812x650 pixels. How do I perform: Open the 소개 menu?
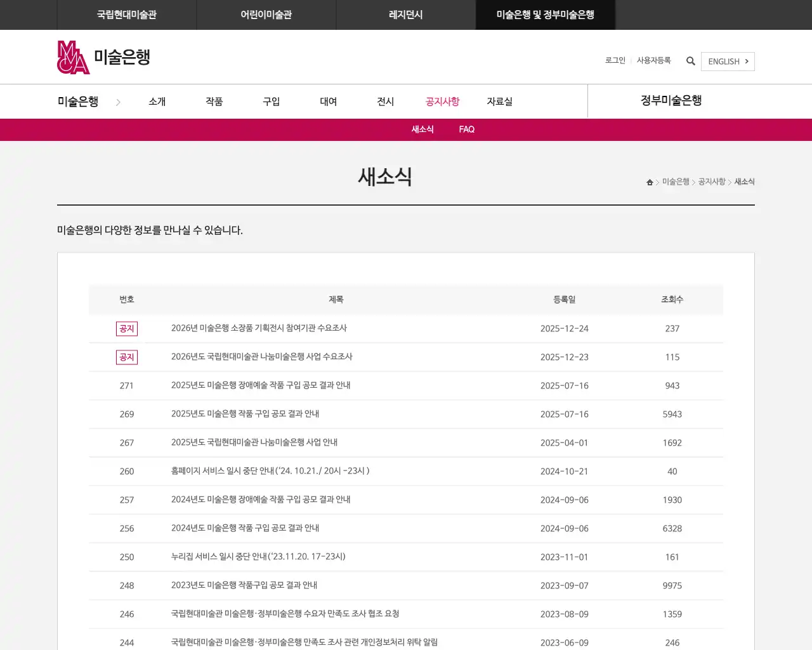click(x=157, y=102)
